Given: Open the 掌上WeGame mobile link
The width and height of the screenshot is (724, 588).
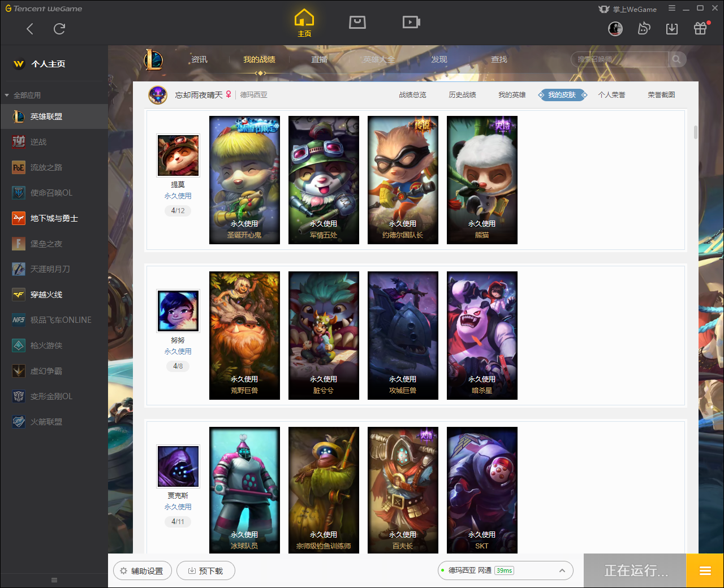Looking at the screenshot, I should point(628,9).
